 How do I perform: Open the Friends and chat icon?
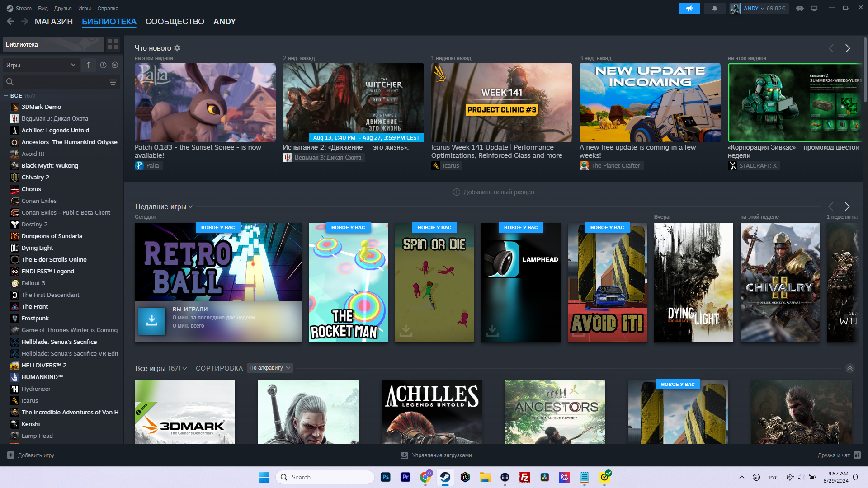(x=857, y=455)
